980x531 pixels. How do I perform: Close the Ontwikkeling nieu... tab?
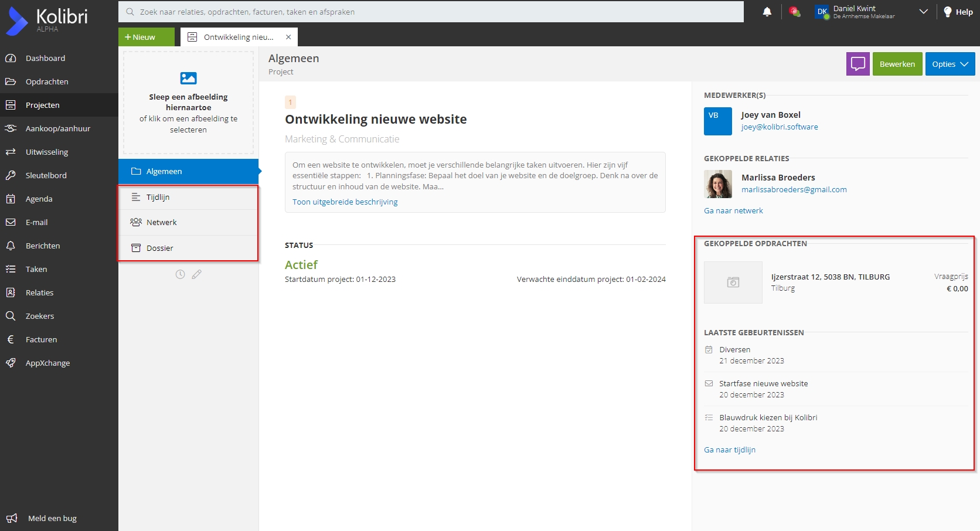coord(288,37)
